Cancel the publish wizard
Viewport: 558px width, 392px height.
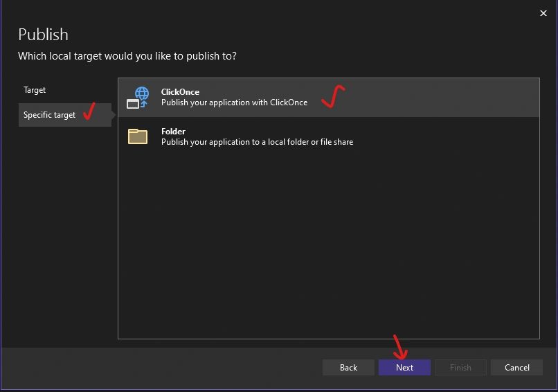516,368
